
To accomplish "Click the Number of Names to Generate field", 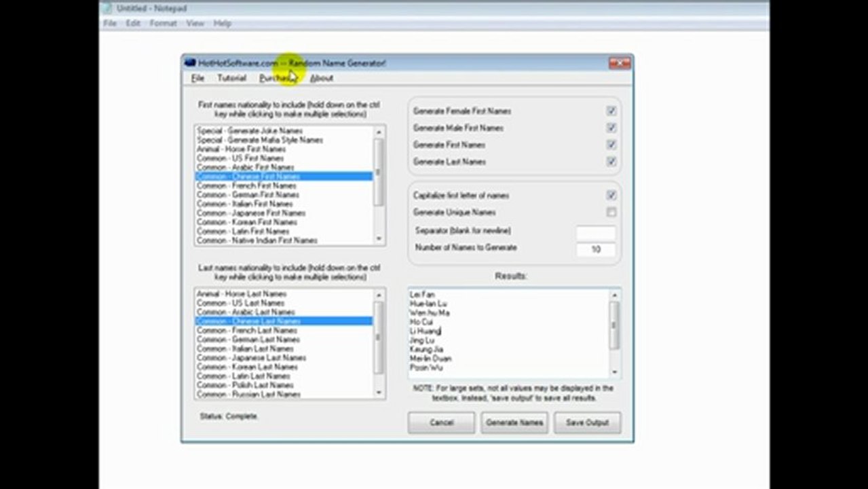I will coord(595,249).
